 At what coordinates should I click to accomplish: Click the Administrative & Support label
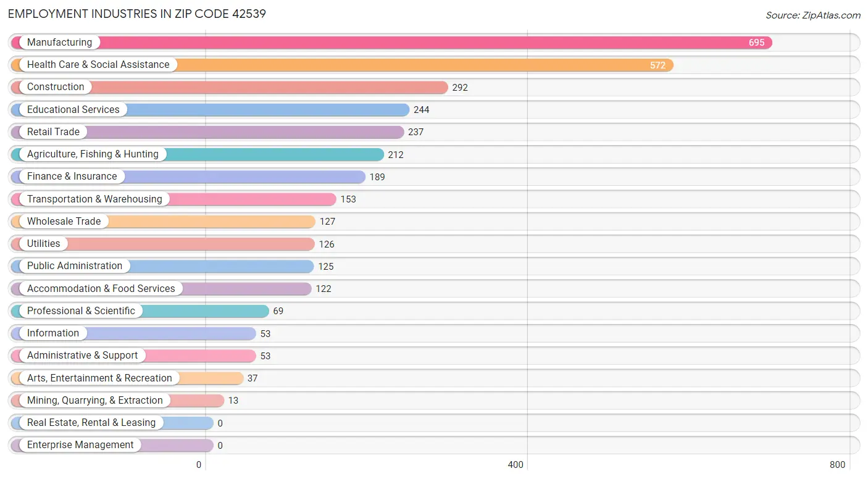point(83,356)
